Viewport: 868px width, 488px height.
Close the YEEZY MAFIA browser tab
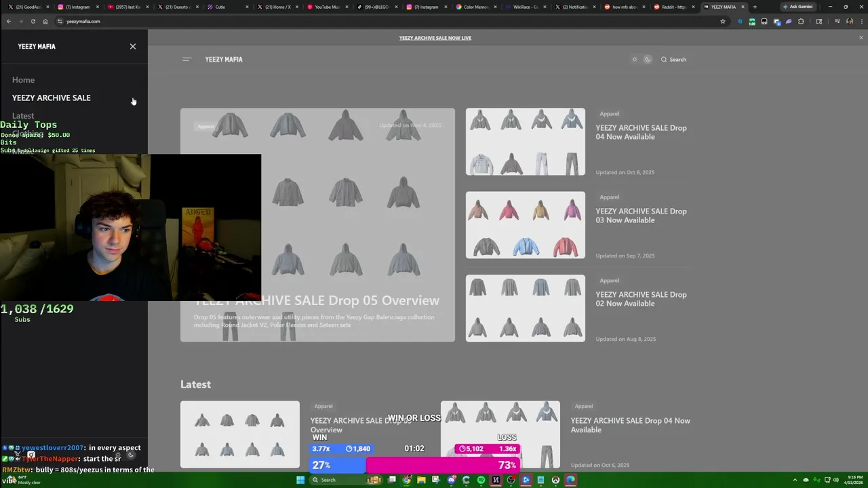(743, 7)
